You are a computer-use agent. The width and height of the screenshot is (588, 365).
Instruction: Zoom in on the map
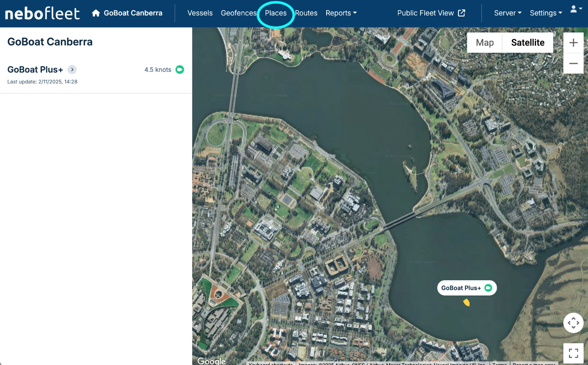click(x=573, y=43)
